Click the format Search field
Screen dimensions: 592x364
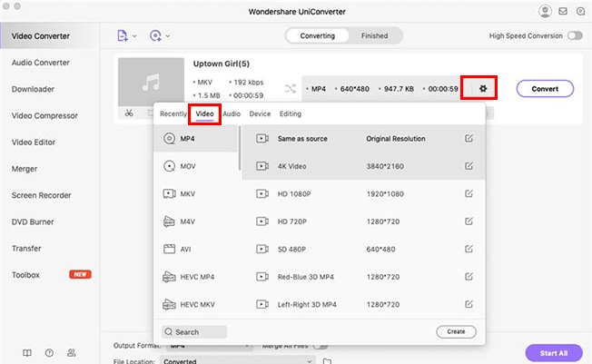[x=194, y=332]
